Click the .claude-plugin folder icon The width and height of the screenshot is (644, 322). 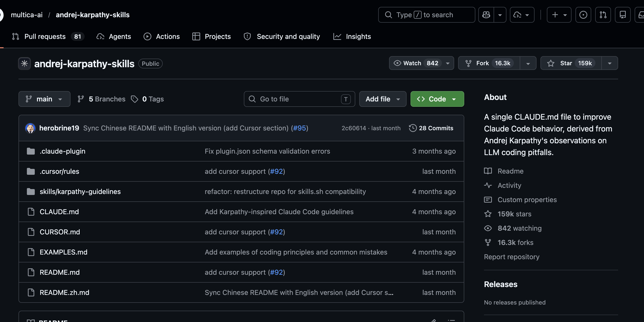coord(31,151)
